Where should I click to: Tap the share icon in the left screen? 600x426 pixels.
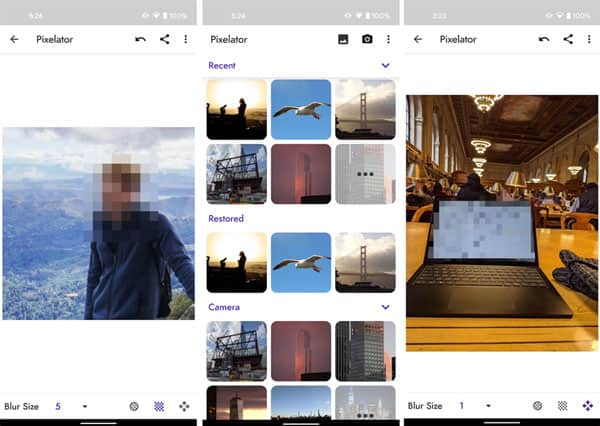click(164, 39)
